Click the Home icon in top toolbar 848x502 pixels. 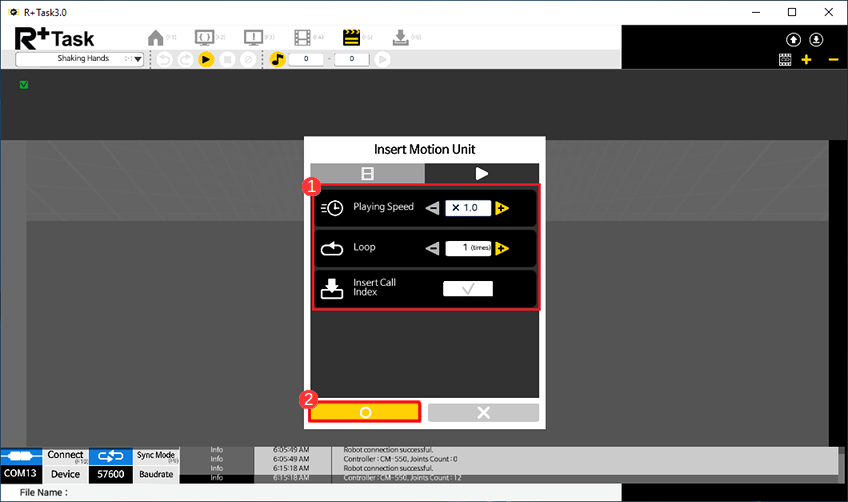click(156, 38)
